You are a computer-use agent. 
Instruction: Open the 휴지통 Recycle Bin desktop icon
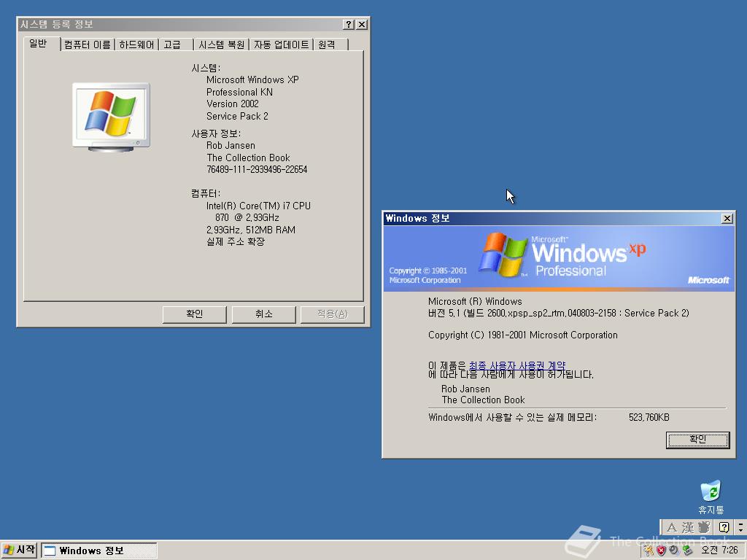[711, 497]
